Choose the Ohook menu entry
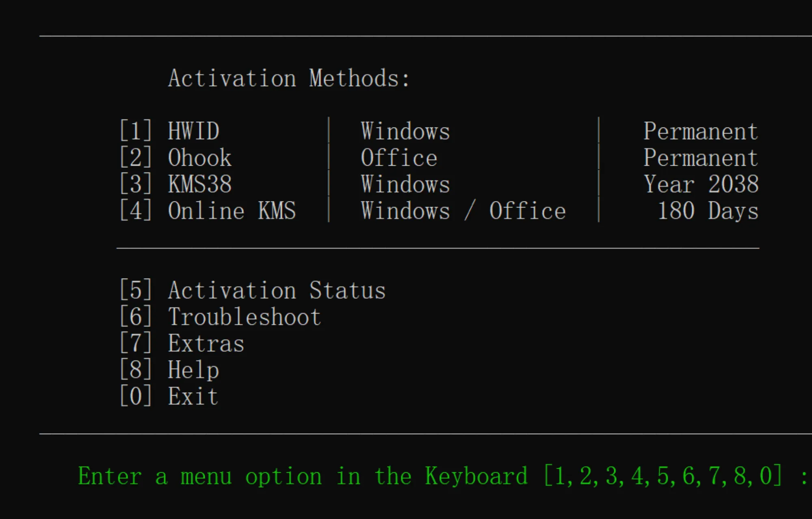 199,158
